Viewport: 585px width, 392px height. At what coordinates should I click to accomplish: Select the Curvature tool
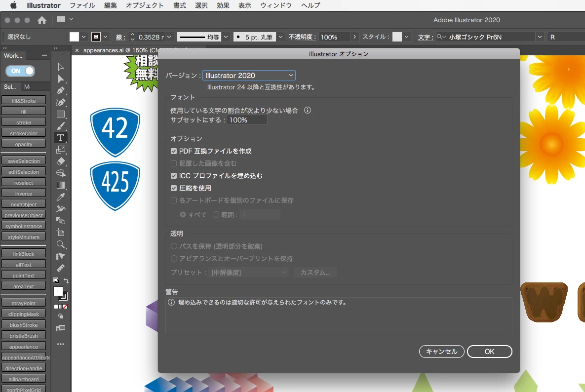(x=61, y=103)
